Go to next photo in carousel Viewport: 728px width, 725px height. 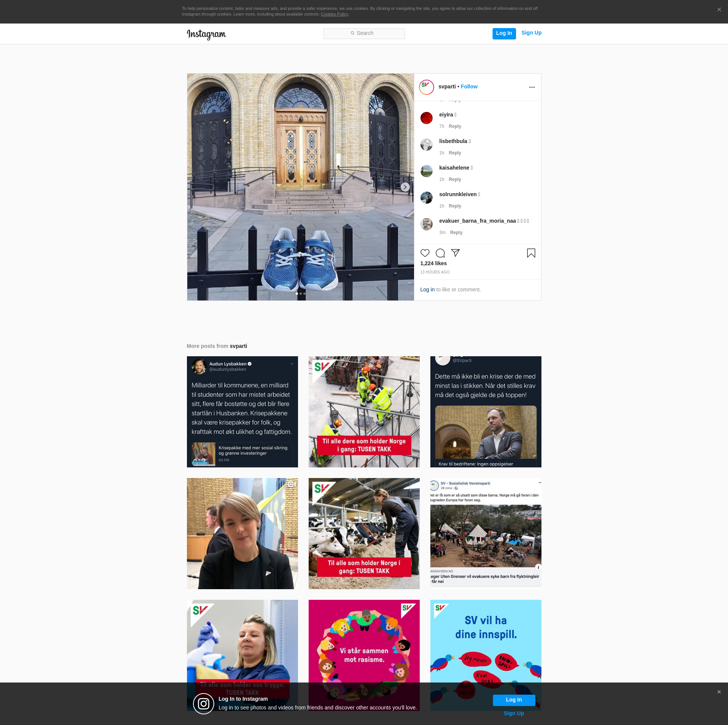point(405,187)
